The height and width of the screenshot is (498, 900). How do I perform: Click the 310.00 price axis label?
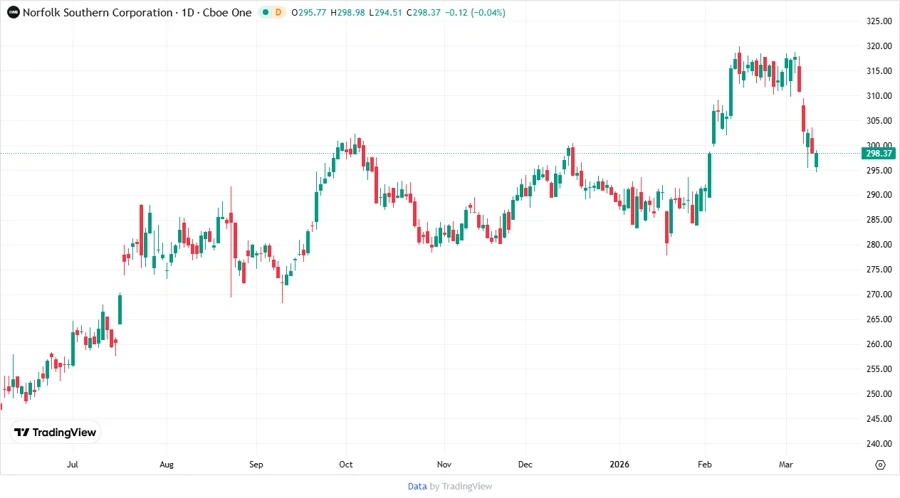coord(879,96)
